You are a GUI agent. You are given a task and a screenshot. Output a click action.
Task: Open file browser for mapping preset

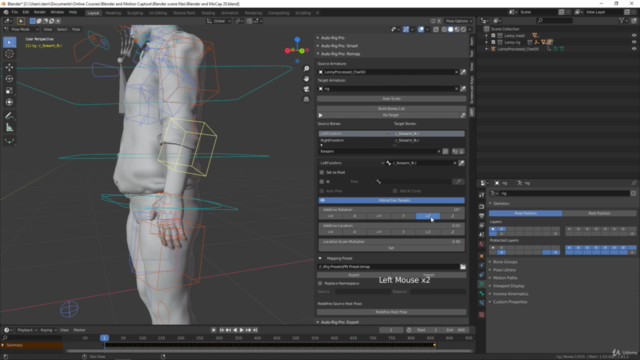coord(463,267)
